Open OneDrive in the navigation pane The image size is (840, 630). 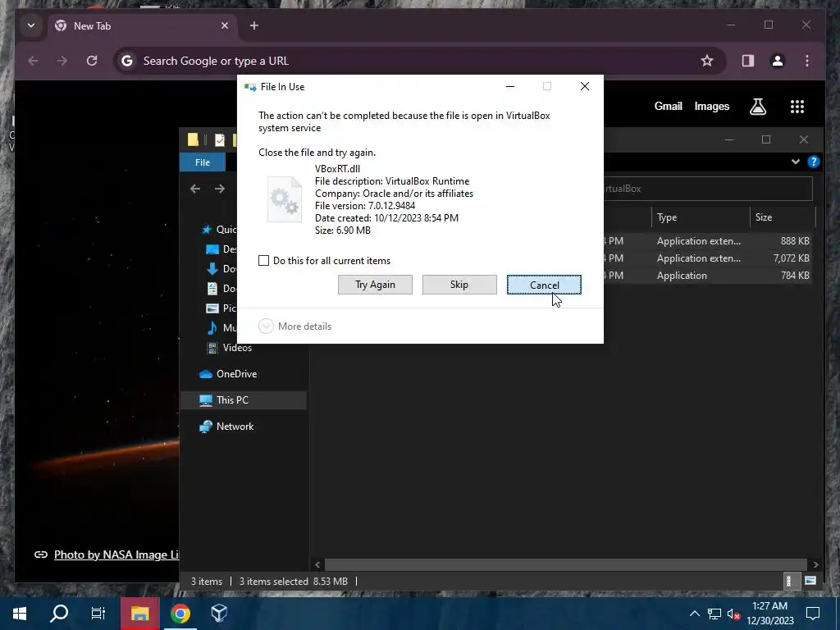[x=236, y=374]
